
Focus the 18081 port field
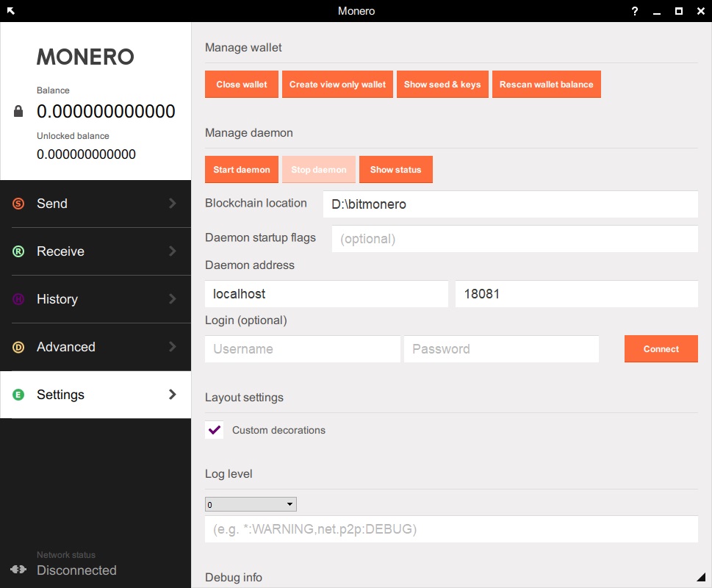[x=577, y=294]
